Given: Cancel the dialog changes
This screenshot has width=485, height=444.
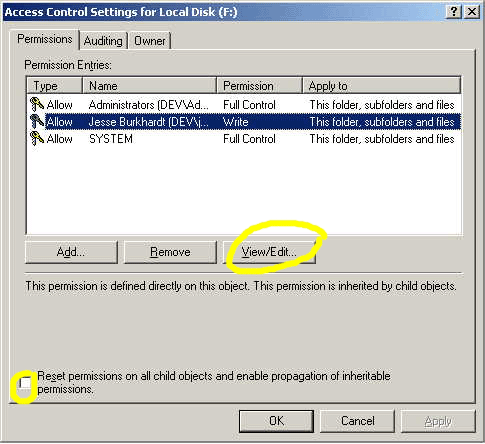Looking at the screenshot, I should (357, 421).
